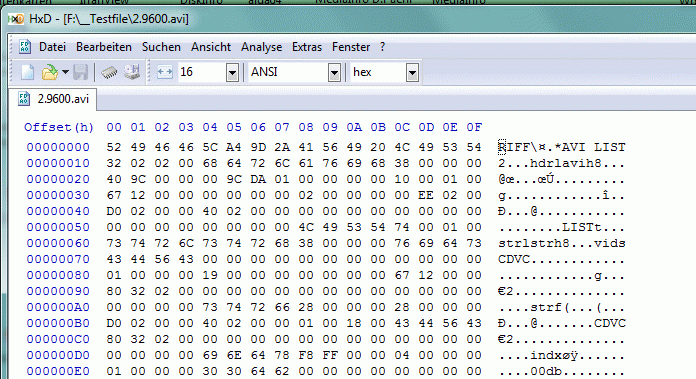Click the New file icon in toolbar
The height and width of the screenshot is (379, 696).
click(x=28, y=72)
